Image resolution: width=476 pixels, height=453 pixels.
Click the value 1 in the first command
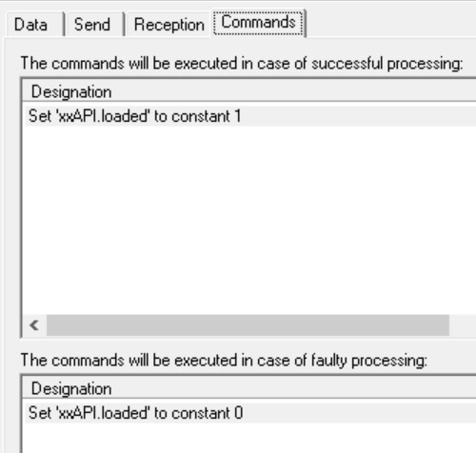[x=238, y=116]
